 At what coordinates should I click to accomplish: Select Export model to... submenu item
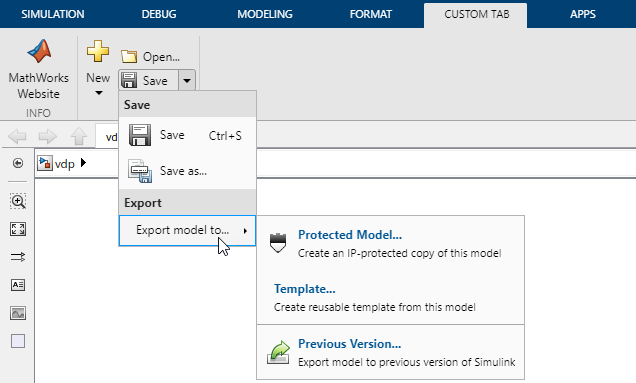click(187, 230)
